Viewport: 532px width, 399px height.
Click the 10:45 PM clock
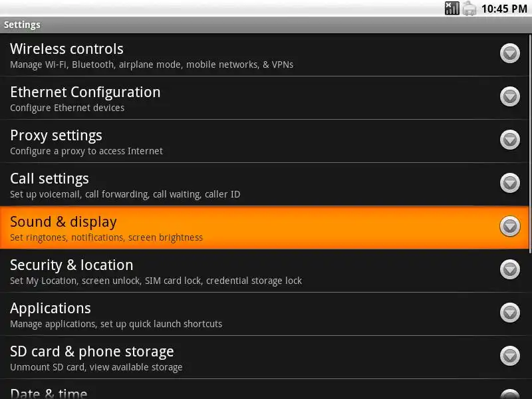[x=504, y=9]
